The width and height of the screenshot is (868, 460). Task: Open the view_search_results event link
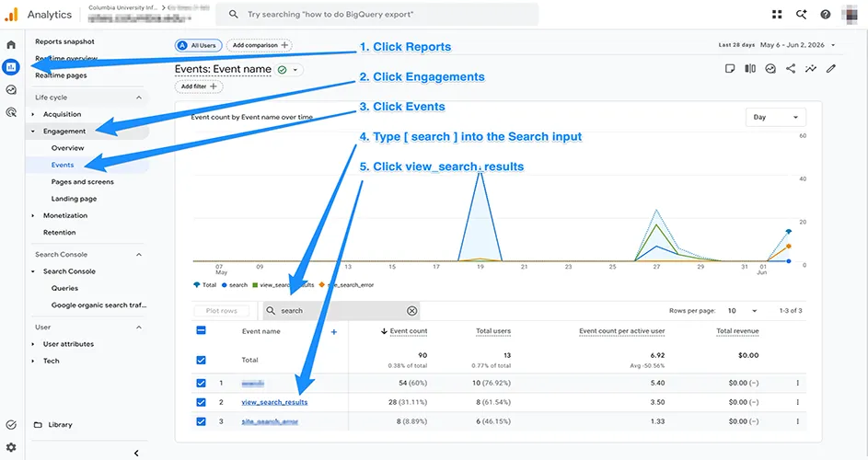(x=274, y=402)
